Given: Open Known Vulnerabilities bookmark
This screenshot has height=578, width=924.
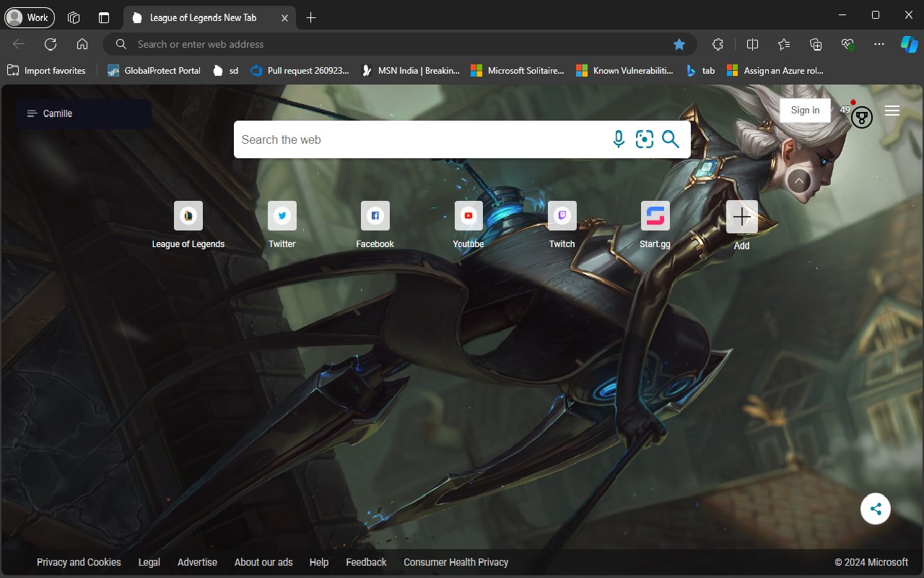Looking at the screenshot, I should [624, 71].
